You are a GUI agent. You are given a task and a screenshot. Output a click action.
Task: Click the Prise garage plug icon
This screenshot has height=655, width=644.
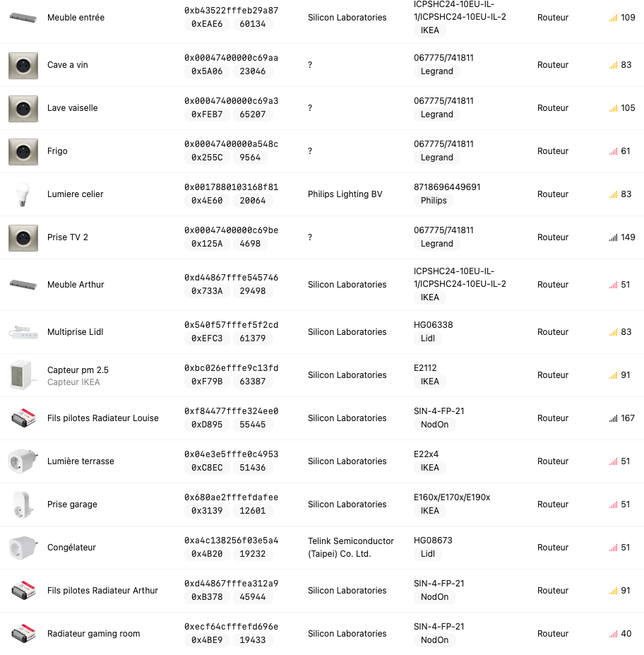[x=23, y=504]
